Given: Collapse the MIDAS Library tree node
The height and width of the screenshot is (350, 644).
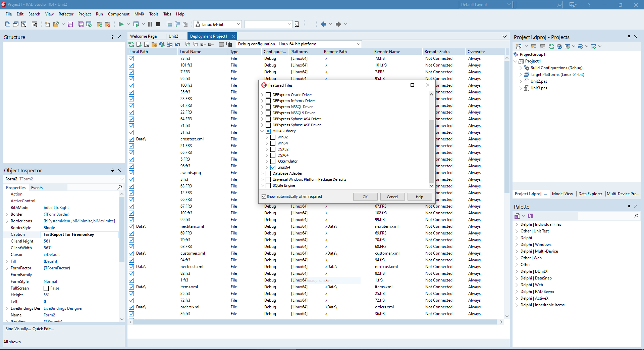Looking at the screenshot, I should [x=262, y=131].
